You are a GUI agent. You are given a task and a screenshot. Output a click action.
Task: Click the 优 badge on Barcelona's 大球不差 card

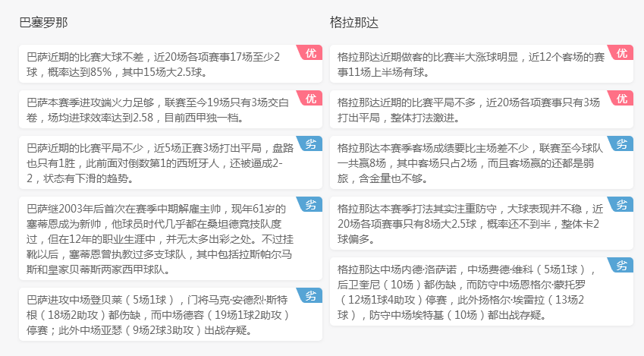coord(310,52)
